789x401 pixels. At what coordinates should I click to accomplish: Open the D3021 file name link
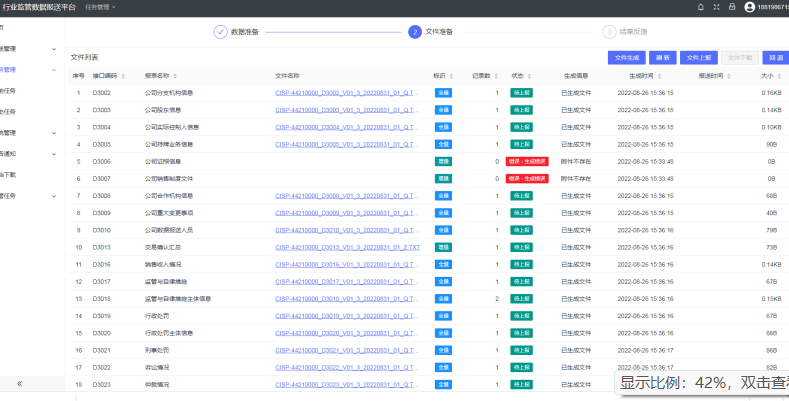pos(347,350)
